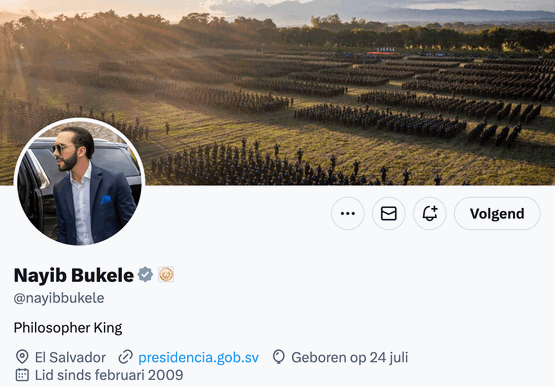
Task: Open the three-dot more options menu
Action: coord(348,213)
